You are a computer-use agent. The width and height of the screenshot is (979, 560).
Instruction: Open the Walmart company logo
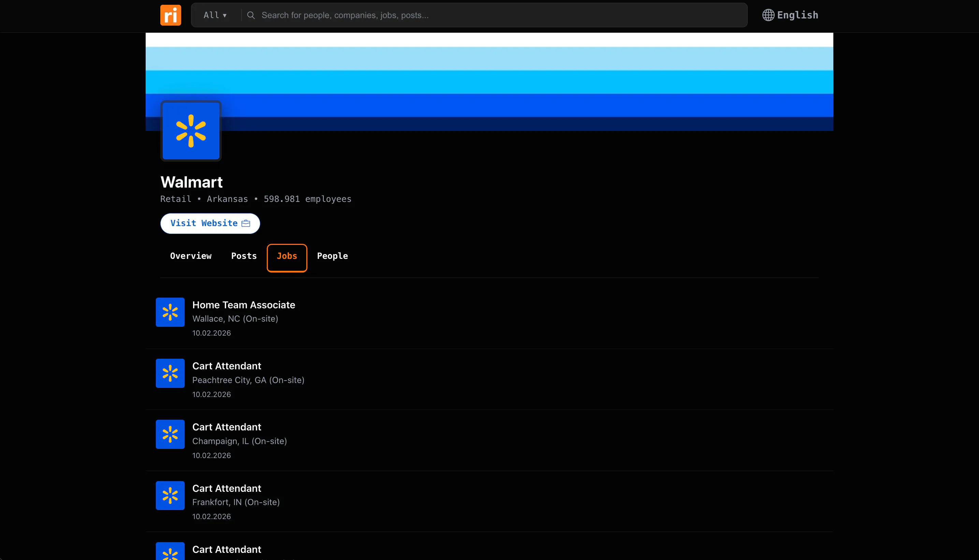(191, 131)
